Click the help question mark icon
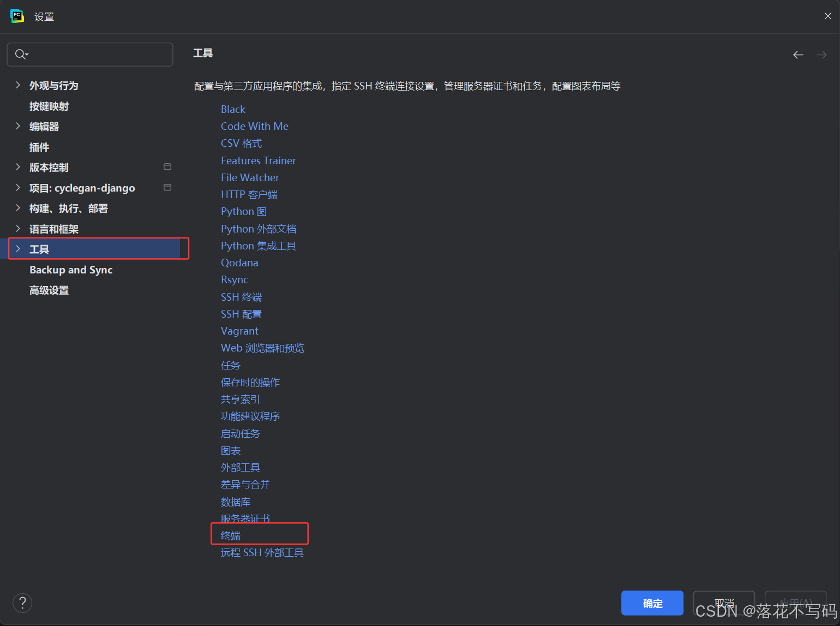 22,603
